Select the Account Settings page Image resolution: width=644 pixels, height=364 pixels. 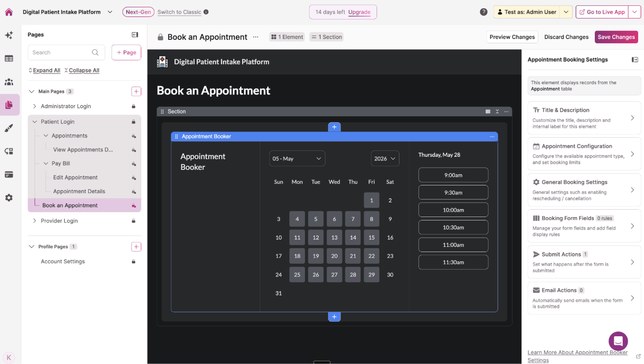[x=63, y=261]
